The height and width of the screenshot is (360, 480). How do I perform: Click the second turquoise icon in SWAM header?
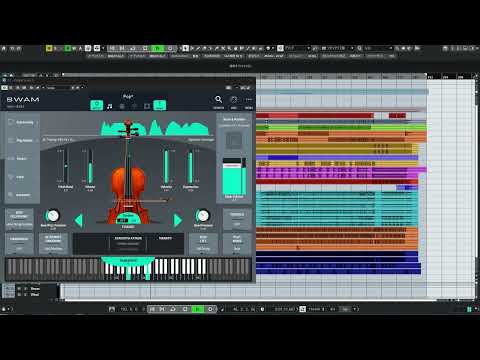point(159,105)
